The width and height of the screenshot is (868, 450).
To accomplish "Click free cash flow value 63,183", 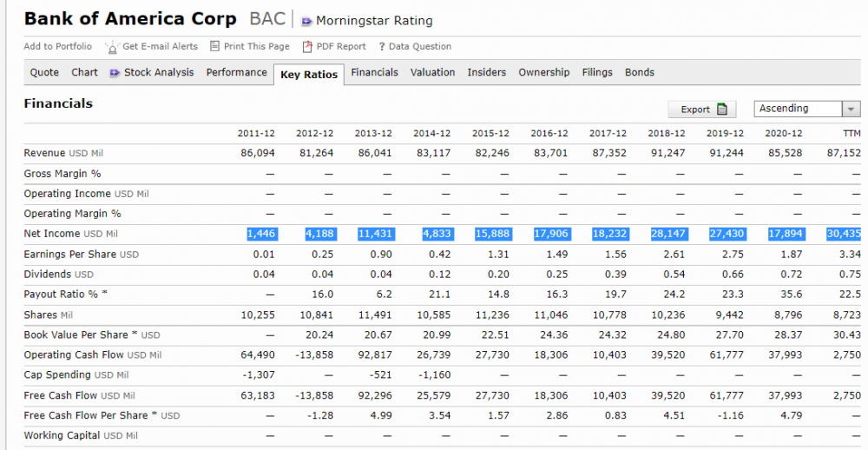I will [x=258, y=395].
